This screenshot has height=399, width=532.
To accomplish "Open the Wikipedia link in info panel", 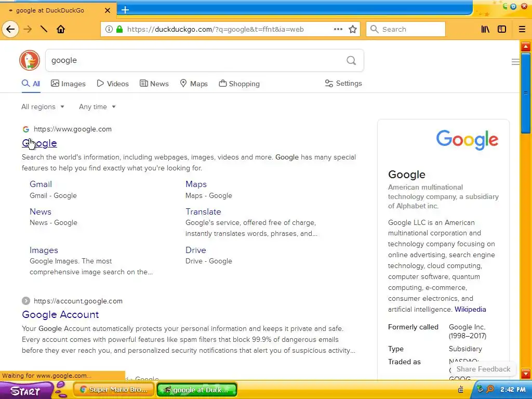I will click(470, 310).
